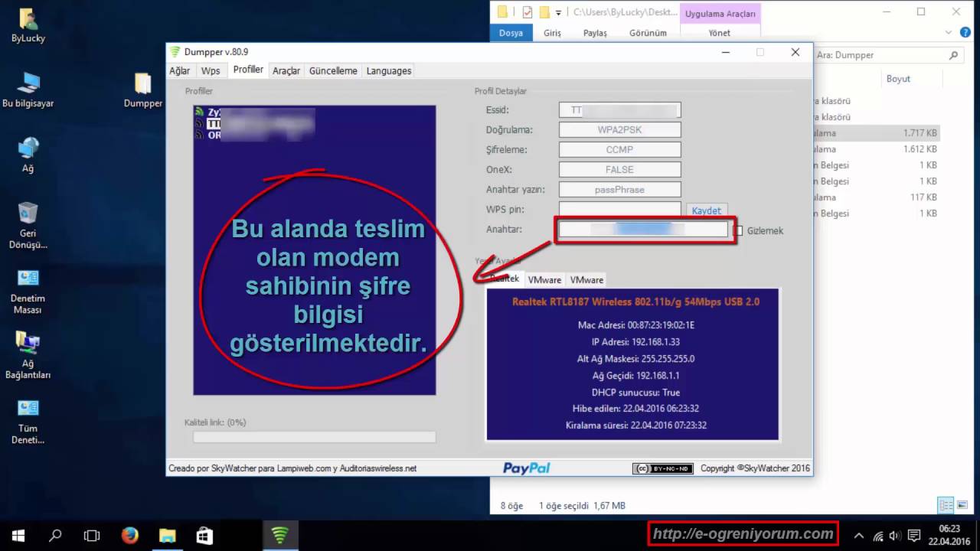
Task: Click the PayPal donate logo
Action: point(527,468)
